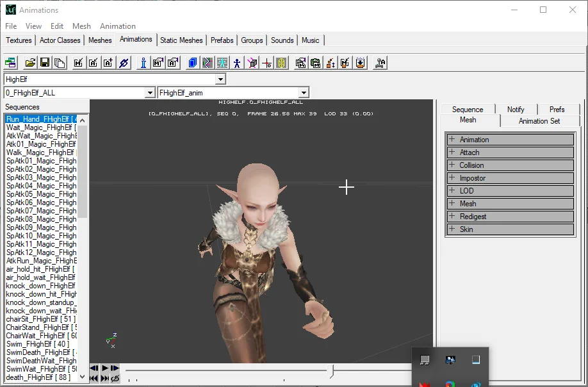This screenshot has height=387, width=588.
Task: Step forward one animation frame
Action: tap(115, 368)
